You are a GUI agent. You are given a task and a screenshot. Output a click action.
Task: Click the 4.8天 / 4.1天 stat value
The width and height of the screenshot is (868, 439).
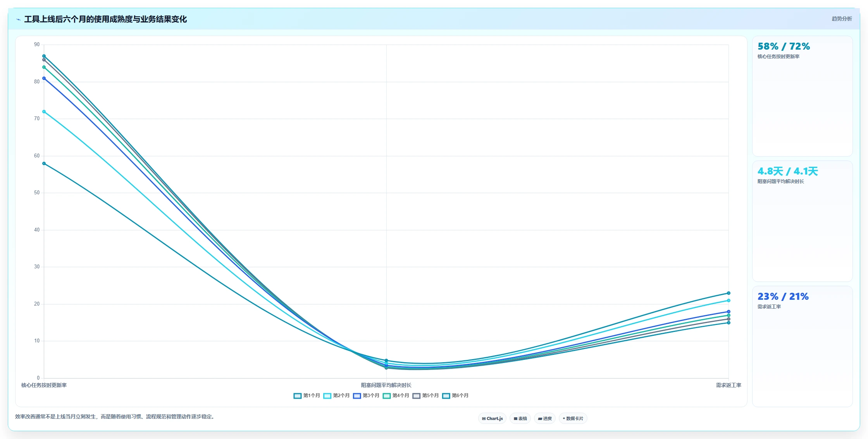pyautogui.click(x=788, y=171)
